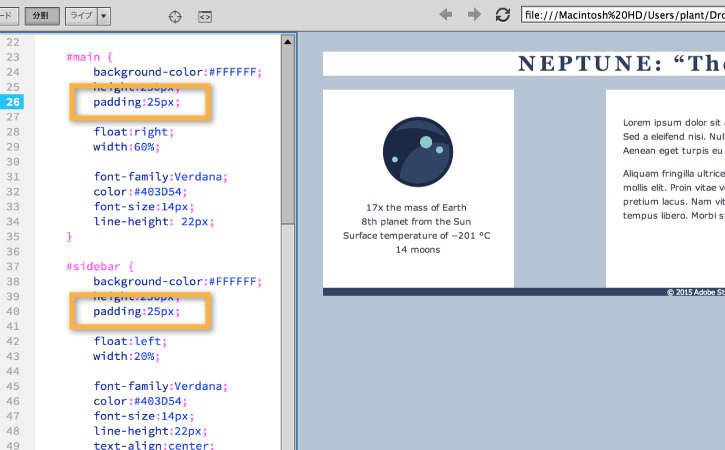Click the #main selector in code
The image size is (725, 450).
click(x=83, y=57)
